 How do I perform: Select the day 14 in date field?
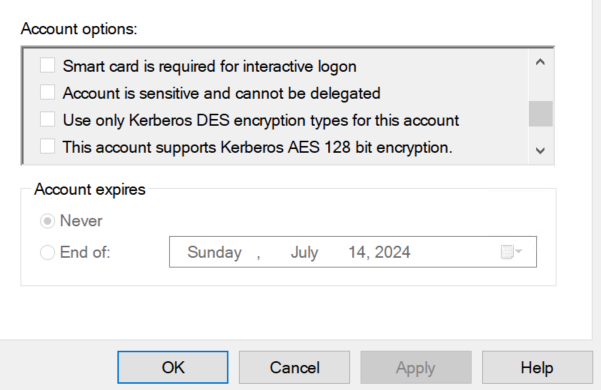pos(357,252)
